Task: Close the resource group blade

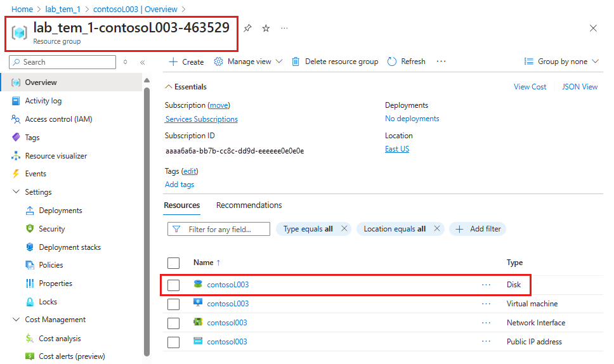Action: point(593,28)
